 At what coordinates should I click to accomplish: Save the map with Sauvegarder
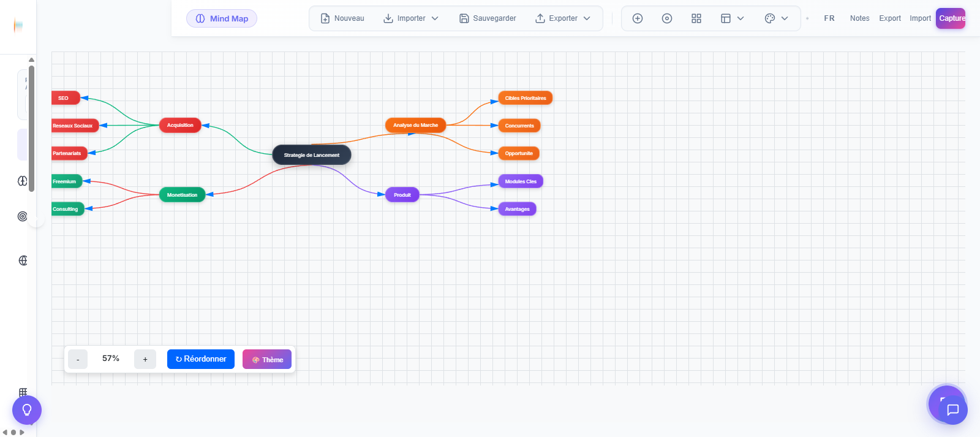point(488,18)
